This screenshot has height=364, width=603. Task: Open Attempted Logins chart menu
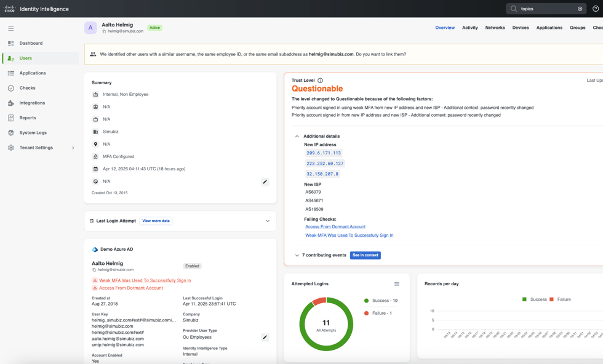click(x=397, y=284)
